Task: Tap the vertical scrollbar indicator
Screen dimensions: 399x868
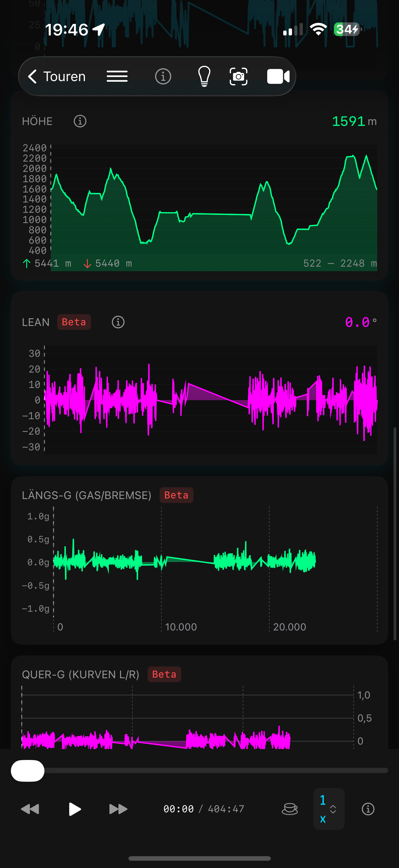Action: (x=395, y=533)
